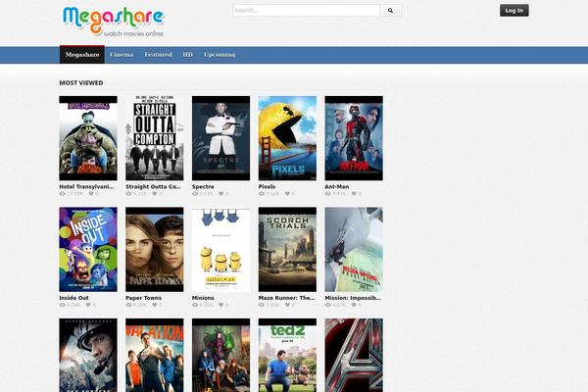Screen dimensions: 588x392
Task: Open the Megashare navigation tab
Action: click(x=82, y=55)
